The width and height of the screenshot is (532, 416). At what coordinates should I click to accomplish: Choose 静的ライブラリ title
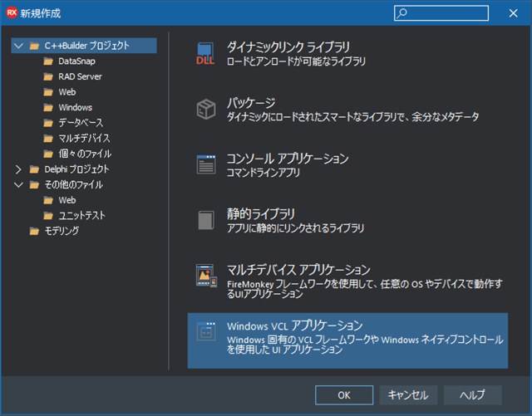[x=260, y=214]
